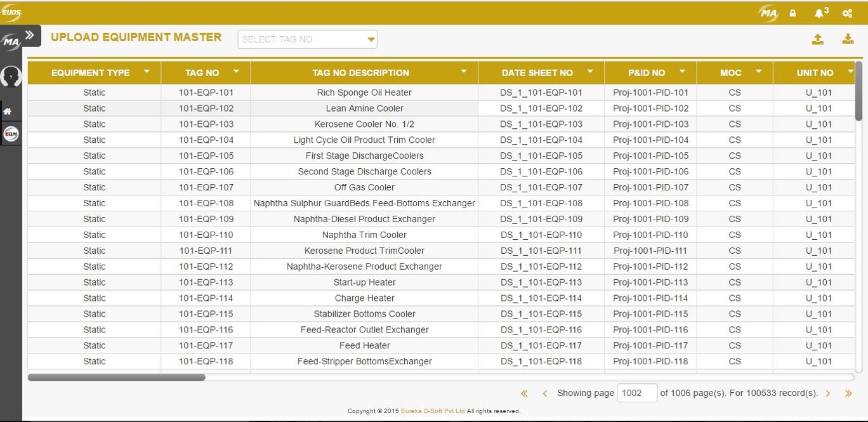The image size is (868, 422).
Task: Select First Stage DischargeCoolers description
Action: [365, 156]
